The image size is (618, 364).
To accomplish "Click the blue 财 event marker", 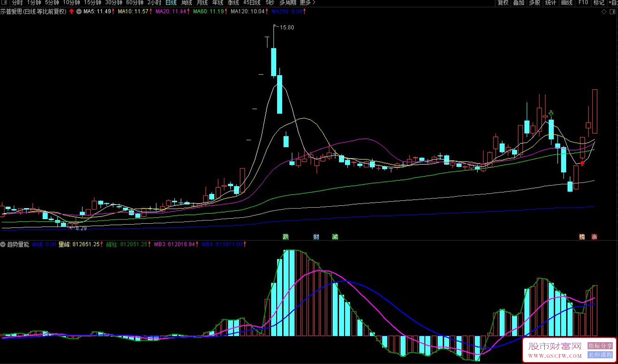I will click(x=316, y=237).
